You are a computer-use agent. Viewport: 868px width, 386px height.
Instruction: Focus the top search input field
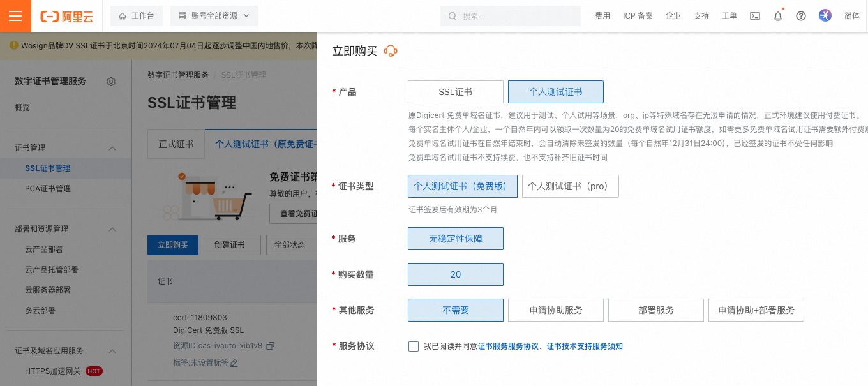point(511,16)
